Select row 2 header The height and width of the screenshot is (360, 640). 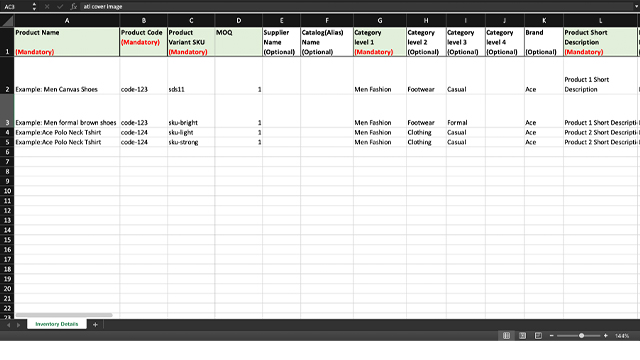click(7, 76)
